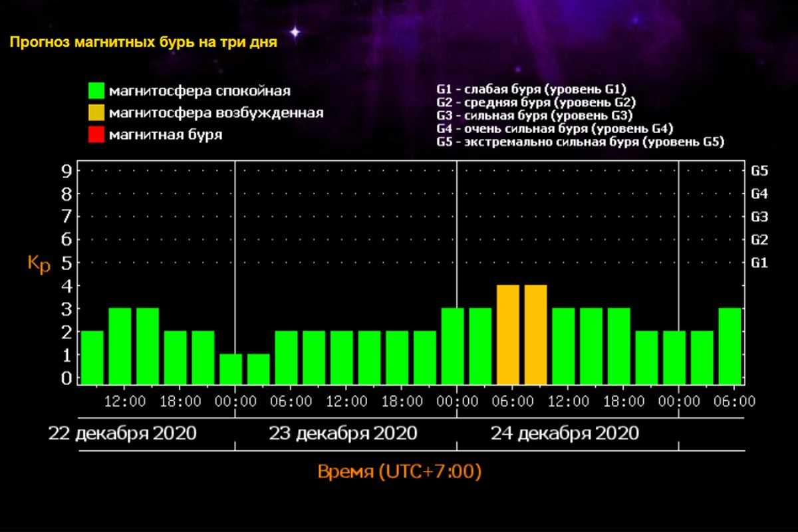Image resolution: width=798 pixels, height=532 pixels.
Task: Click the line 'G2 - средняя буря (уровень G2)'
Action: tap(536, 102)
